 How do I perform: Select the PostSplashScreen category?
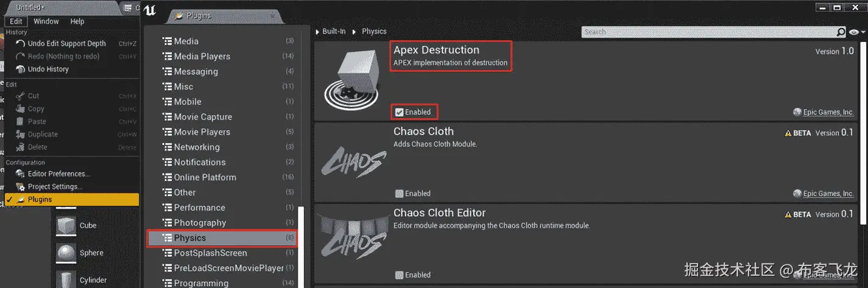click(x=222, y=253)
